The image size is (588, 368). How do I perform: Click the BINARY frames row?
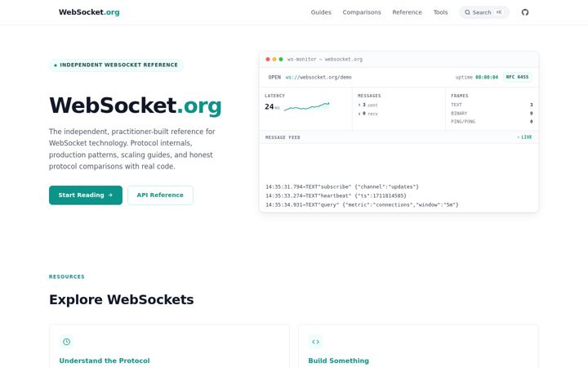coord(492,113)
